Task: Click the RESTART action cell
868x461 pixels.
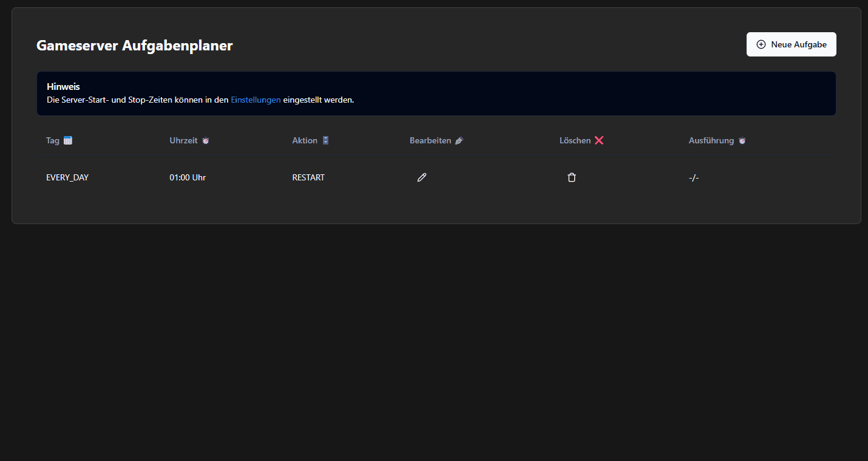Action: (x=308, y=177)
